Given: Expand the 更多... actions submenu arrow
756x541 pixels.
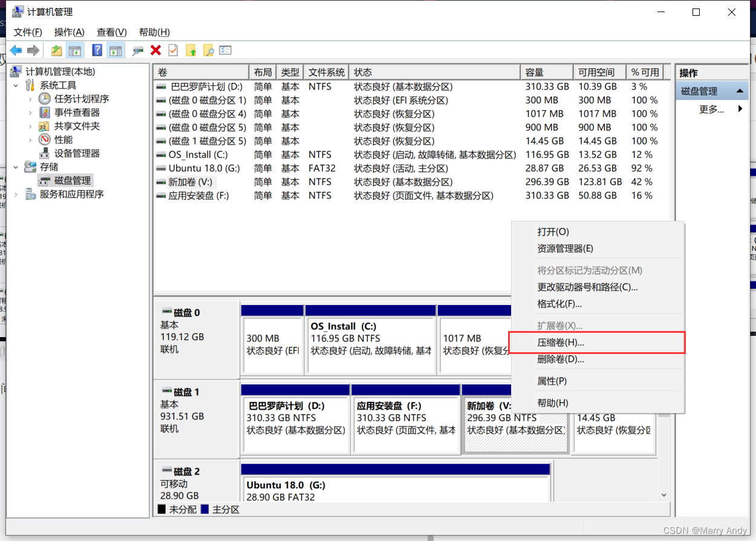Looking at the screenshot, I should [x=740, y=109].
